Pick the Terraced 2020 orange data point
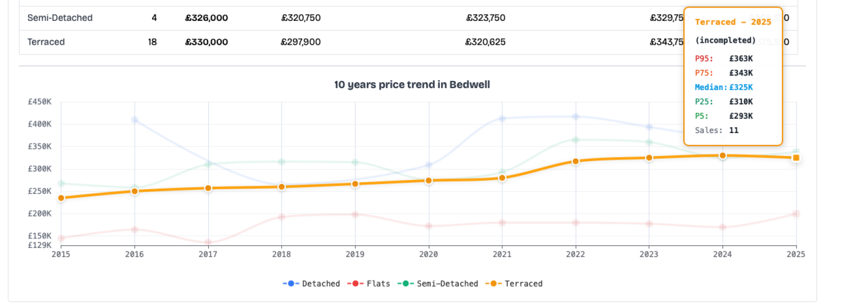Image resolution: width=868 pixels, height=306 pixels. [429, 181]
